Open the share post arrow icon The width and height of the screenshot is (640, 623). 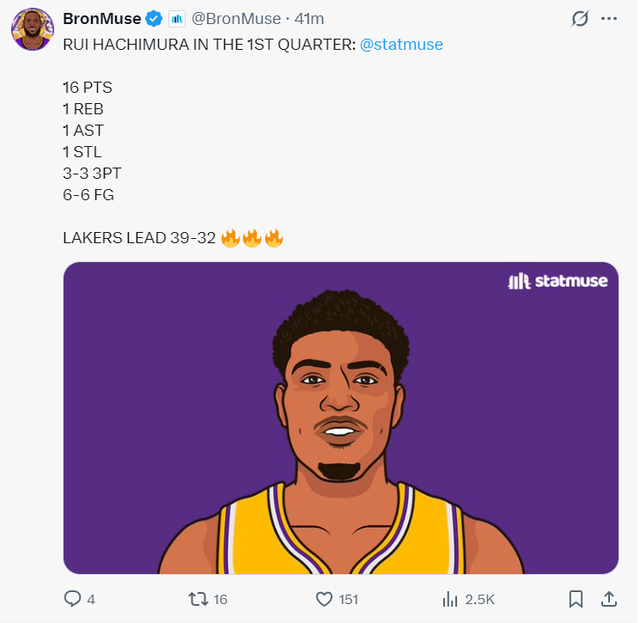pos(608,599)
